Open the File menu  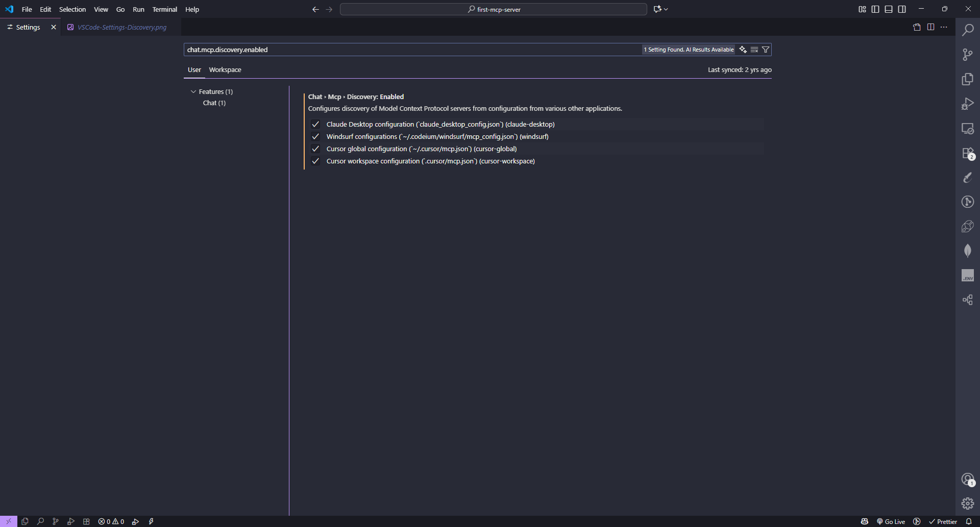coord(27,9)
